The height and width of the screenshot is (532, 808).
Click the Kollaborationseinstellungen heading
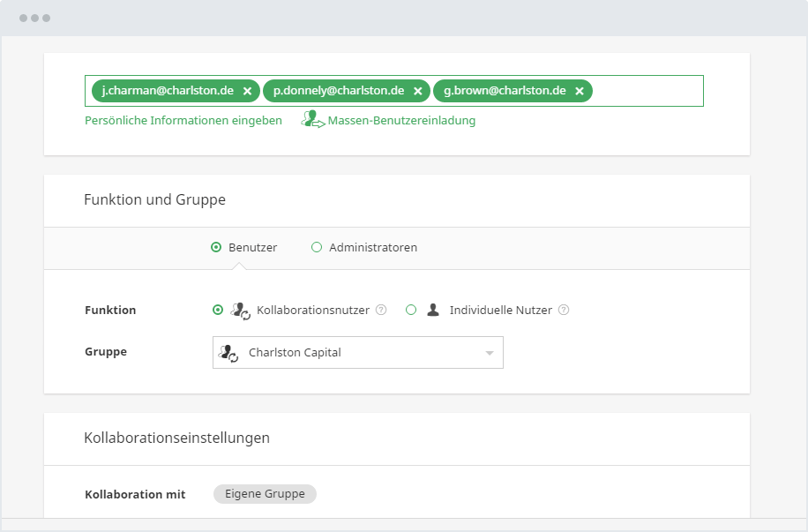[176, 438]
